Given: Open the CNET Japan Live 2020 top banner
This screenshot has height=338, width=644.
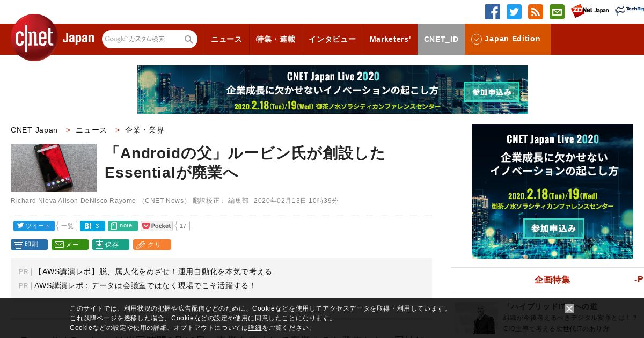Looking at the screenshot, I should (333, 90).
